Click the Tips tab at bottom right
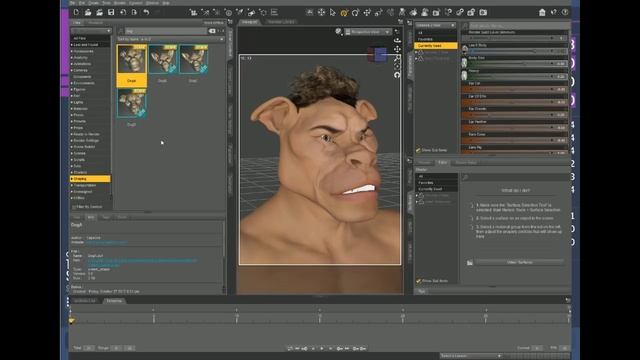640x360 pixels. [422, 291]
